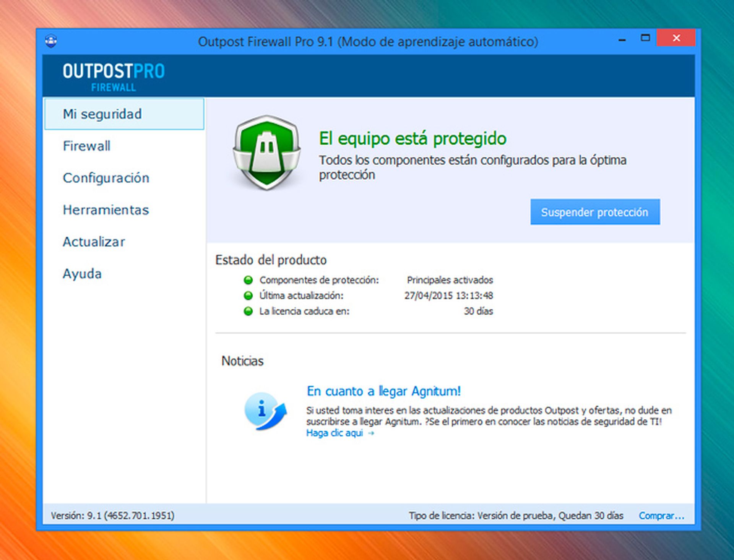Click the green status dot for Última actualización
The height and width of the screenshot is (560, 734).
[248, 296]
